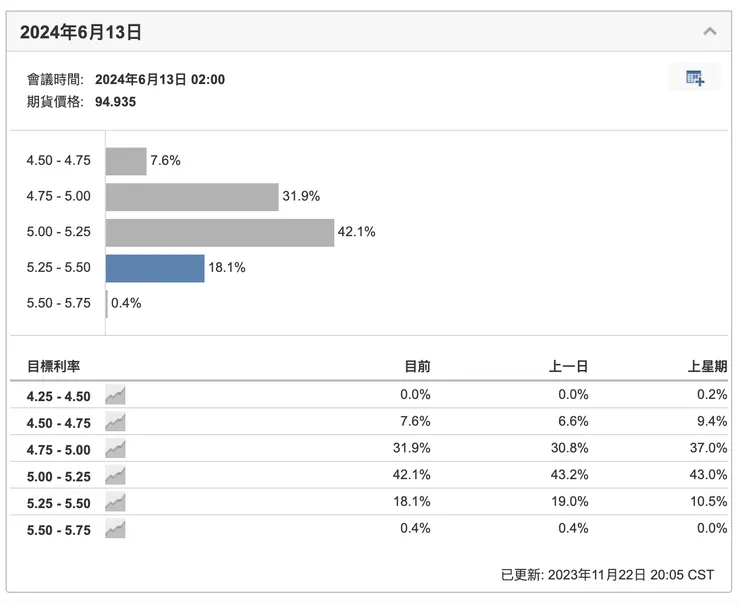Click the 7.6% bar for 4.50 - 4.75
Screen dimensions: 740x605
coord(126,161)
